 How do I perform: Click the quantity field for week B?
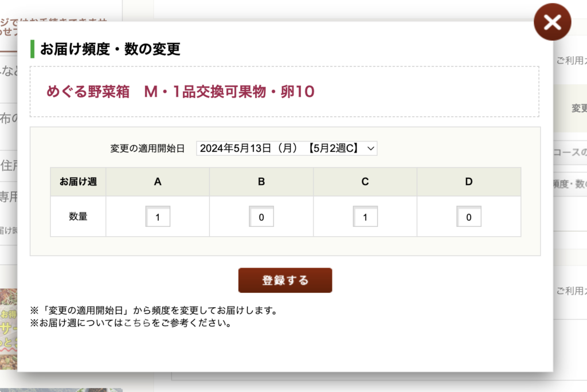pos(261,217)
